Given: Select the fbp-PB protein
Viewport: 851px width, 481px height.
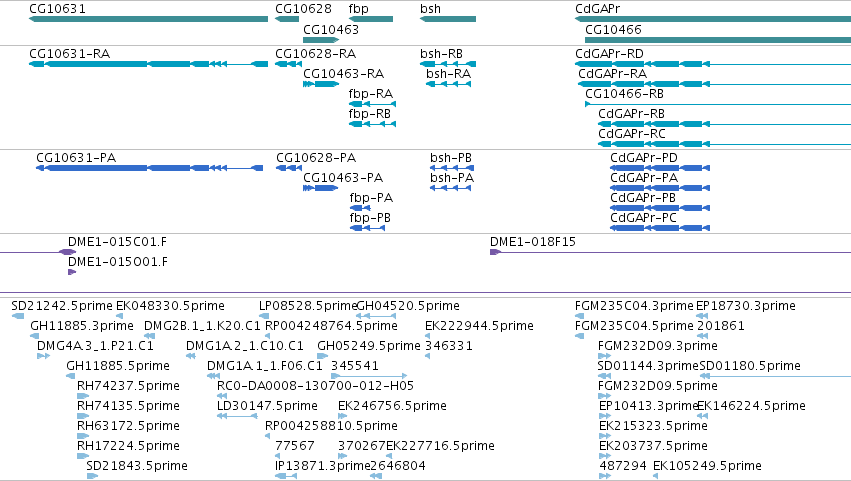Looking at the screenshot, I should (367, 229).
